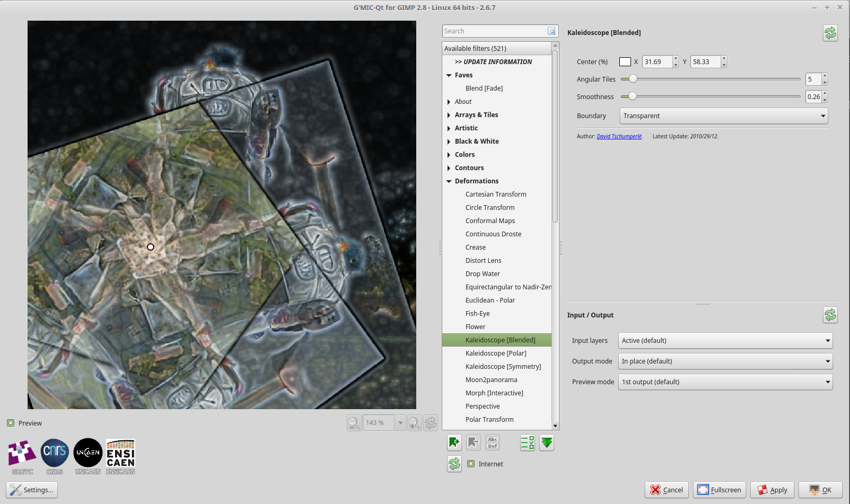This screenshot has height=504, width=850.
Task: Click the Remove fave bookmark icon
Action: [474, 443]
